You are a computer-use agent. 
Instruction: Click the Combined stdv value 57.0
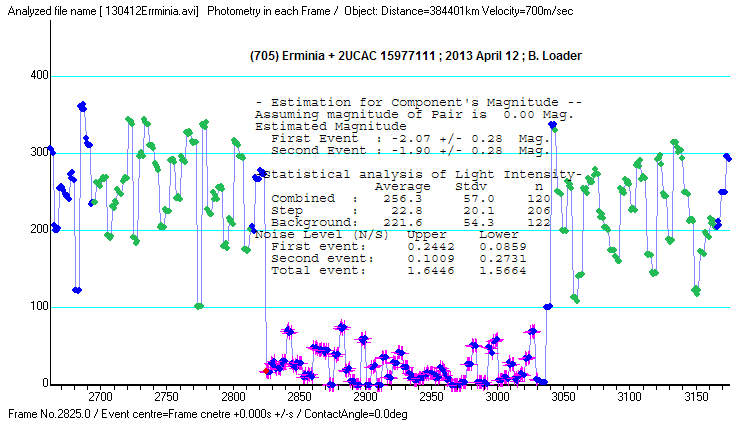tap(479, 199)
